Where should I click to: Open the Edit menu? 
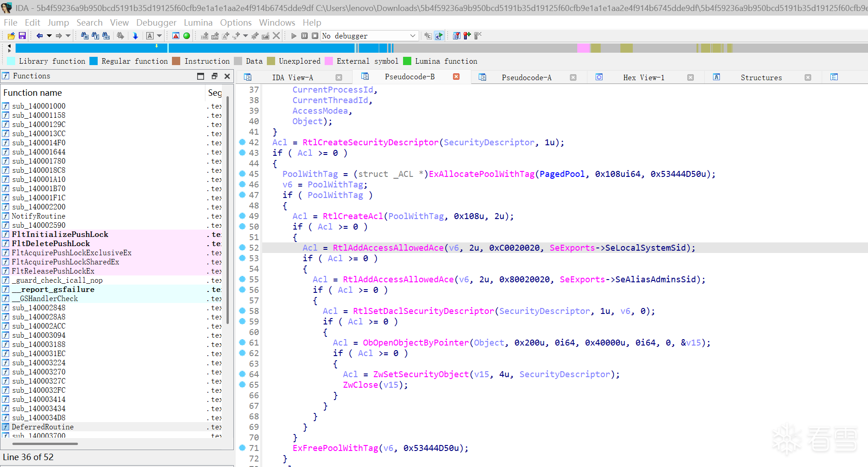click(33, 22)
